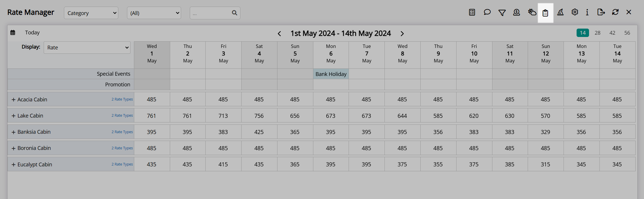The image size is (644, 199).
Task: Open the Category dropdown
Action: click(x=91, y=13)
